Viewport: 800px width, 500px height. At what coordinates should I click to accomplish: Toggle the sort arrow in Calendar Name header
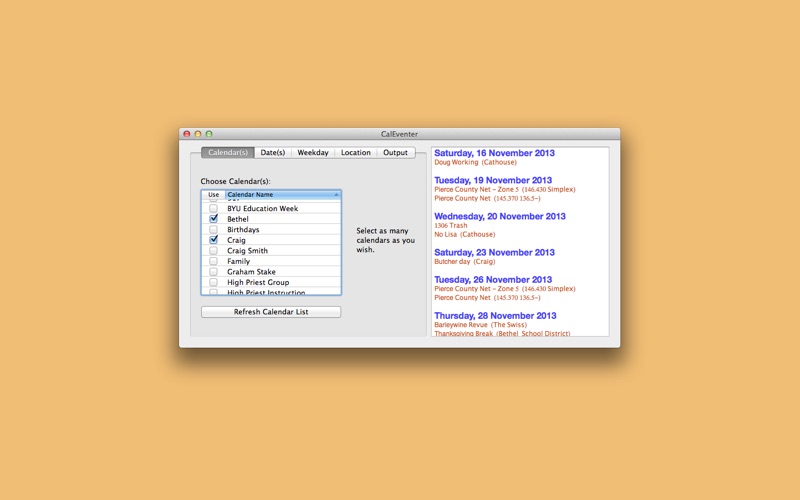[x=336, y=194]
